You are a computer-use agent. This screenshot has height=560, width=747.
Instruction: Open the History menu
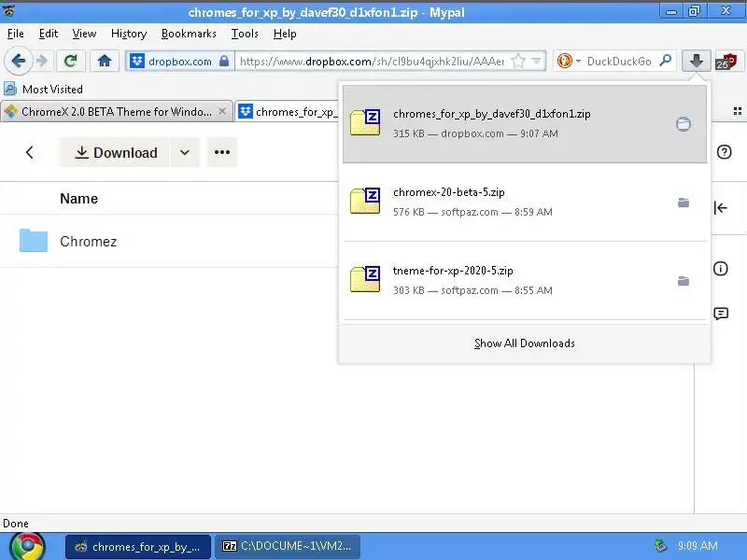(x=129, y=34)
